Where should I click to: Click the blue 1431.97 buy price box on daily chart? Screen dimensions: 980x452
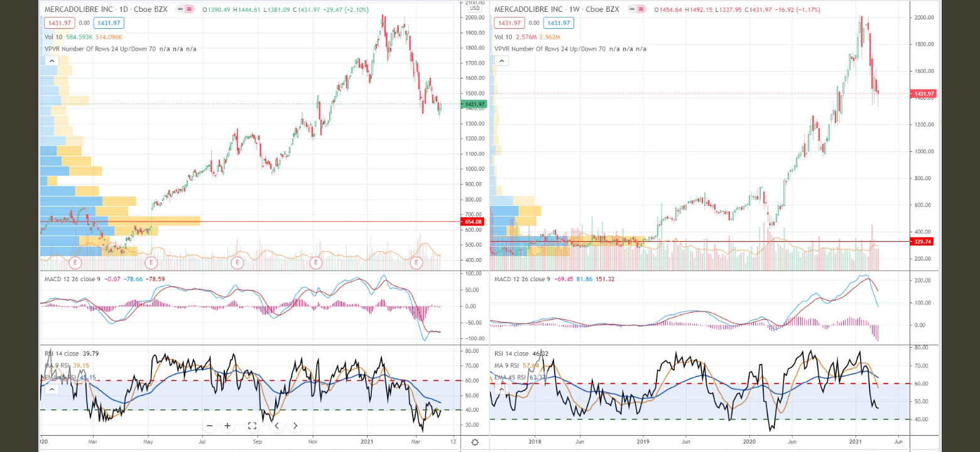point(109,23)
